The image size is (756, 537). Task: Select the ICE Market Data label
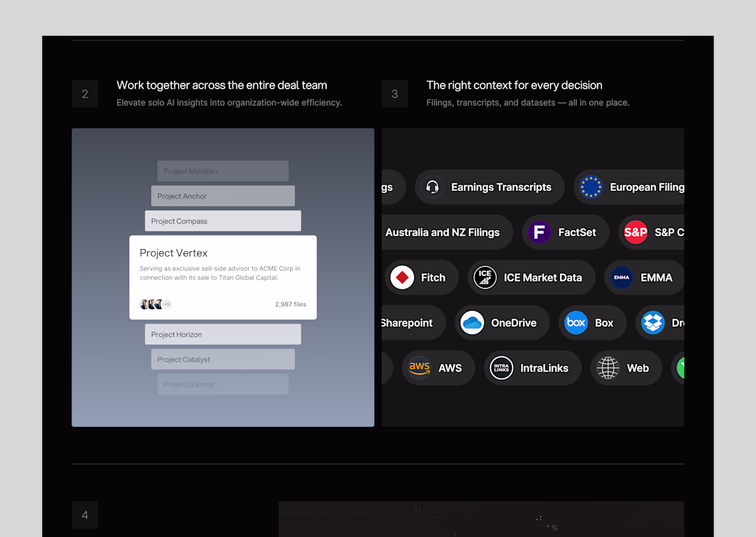pyautogui.click(x=543, y=277)
